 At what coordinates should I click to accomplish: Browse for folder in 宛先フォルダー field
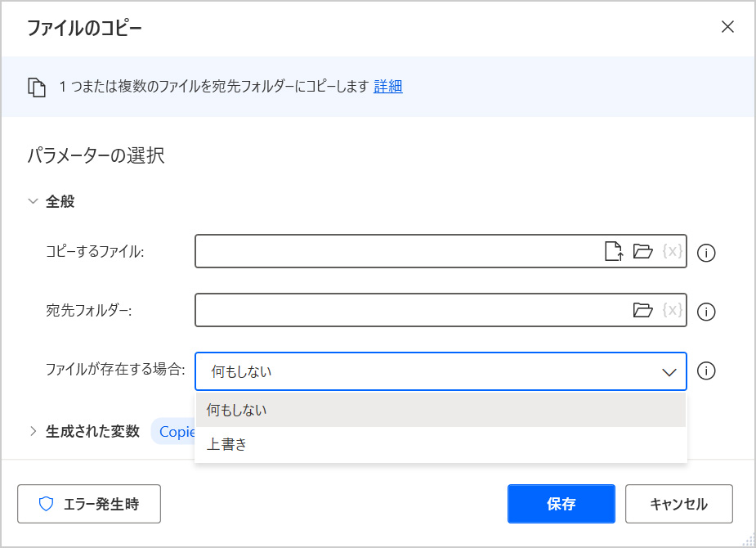643,311
